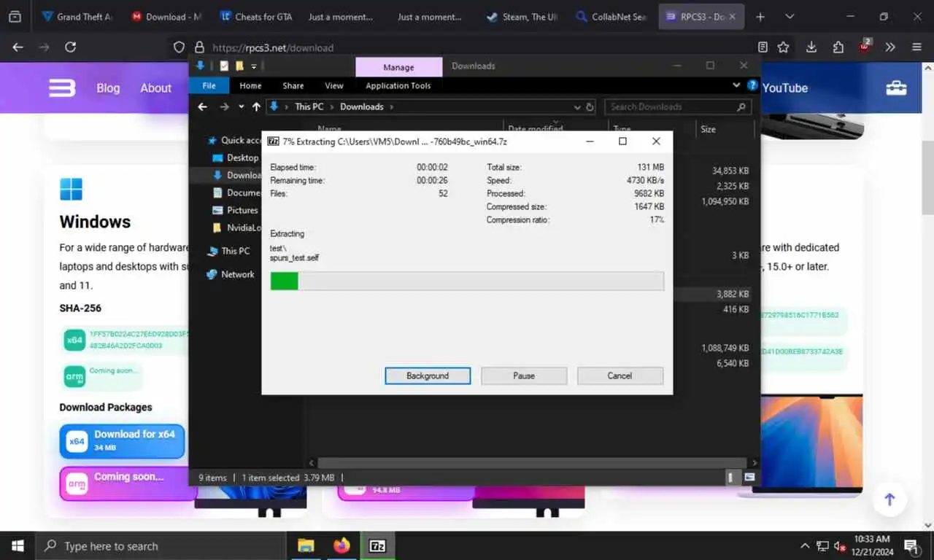Open Firefox hamburger application menu
This screenshot has height=560, width=934.
point(916,47)
